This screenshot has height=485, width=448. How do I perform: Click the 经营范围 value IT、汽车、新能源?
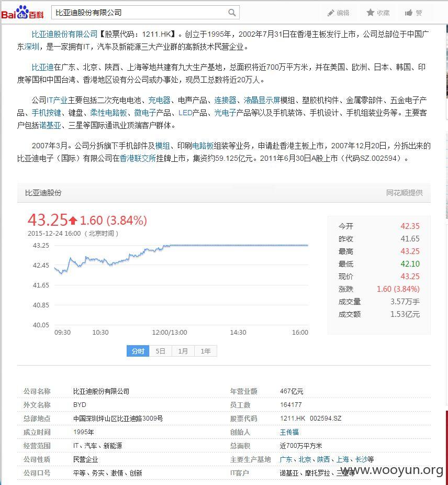click(98, 446)
